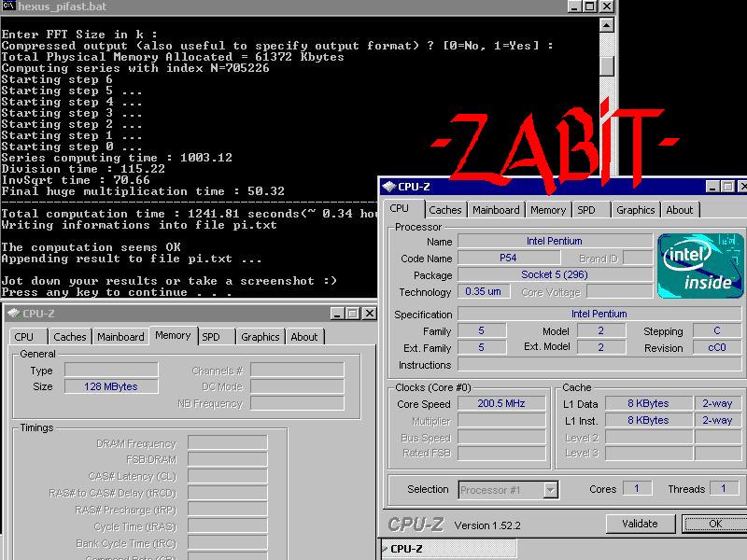Click the command prompt scrollbar thumb
The image size is (747, 560).
point(606,65)
